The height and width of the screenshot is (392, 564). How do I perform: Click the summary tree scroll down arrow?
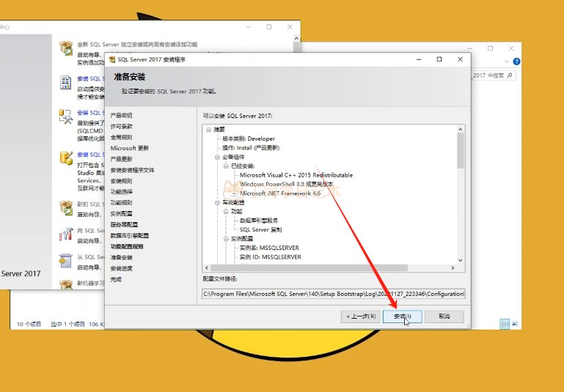(461, 261)
